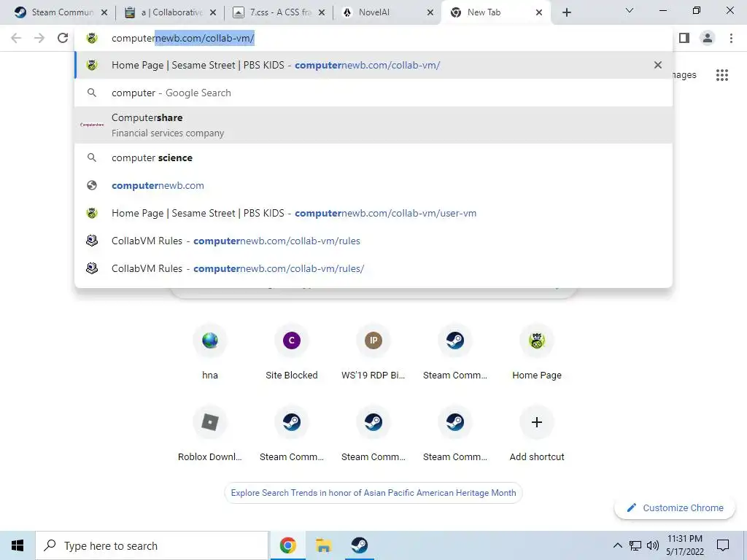747x560 pixels.
Task: Open the Windows Start menu
Action: (18, 545)
